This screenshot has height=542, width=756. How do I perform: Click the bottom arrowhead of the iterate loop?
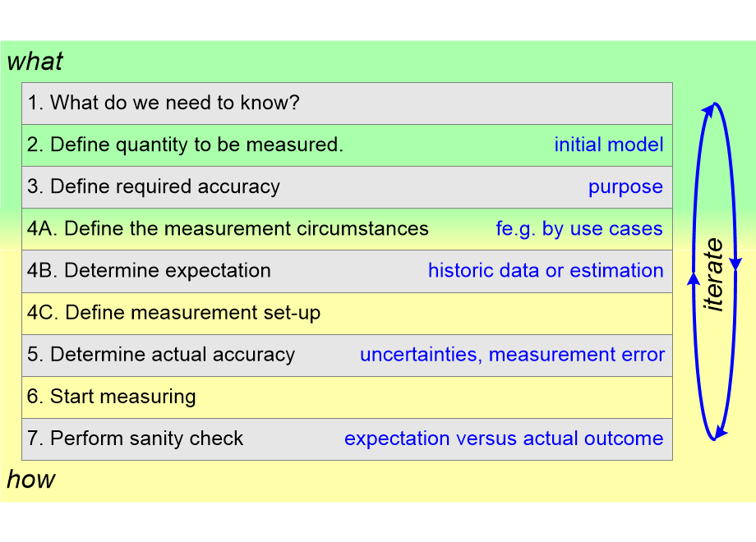[721, 432]
